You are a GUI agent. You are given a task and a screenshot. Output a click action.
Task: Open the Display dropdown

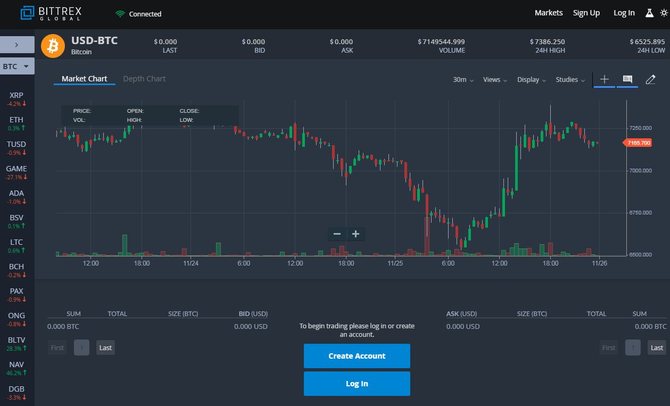532,79
